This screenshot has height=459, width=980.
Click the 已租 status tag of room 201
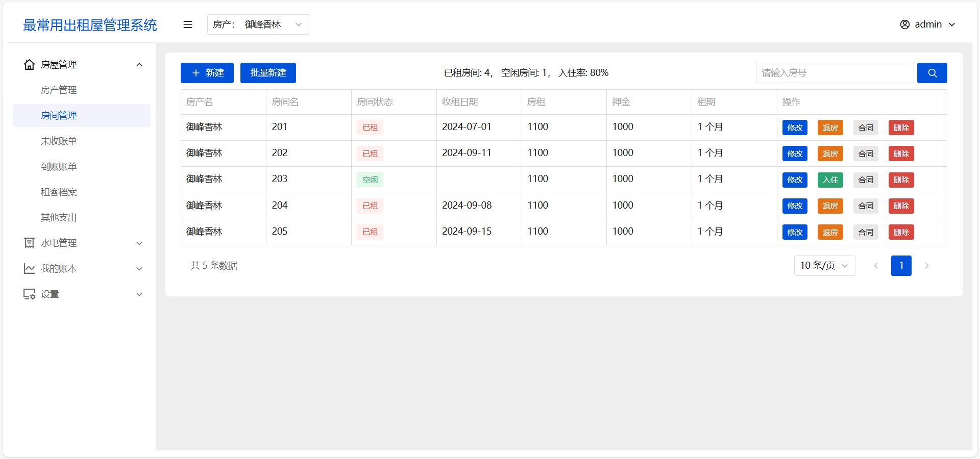(x=370, y=127)
